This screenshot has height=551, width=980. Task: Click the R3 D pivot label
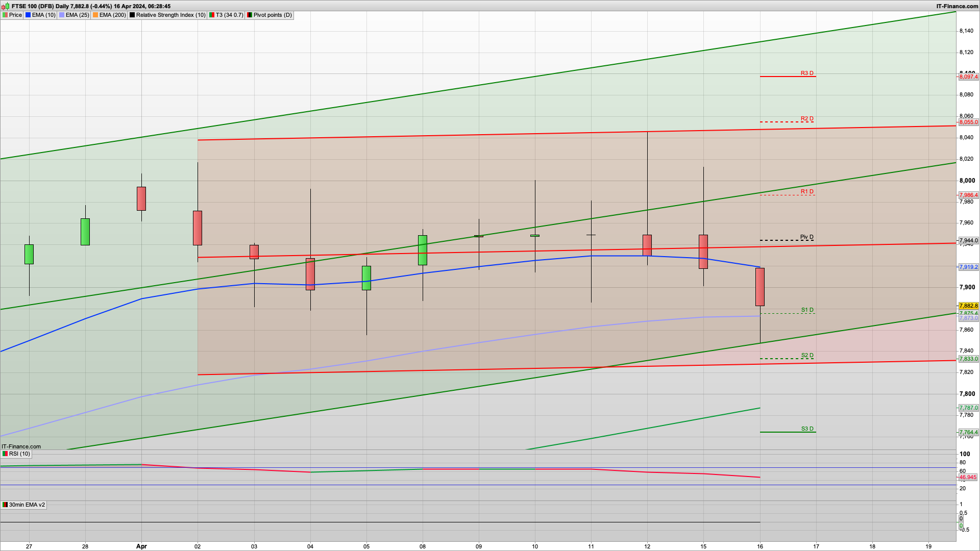(x=807, y=73)
